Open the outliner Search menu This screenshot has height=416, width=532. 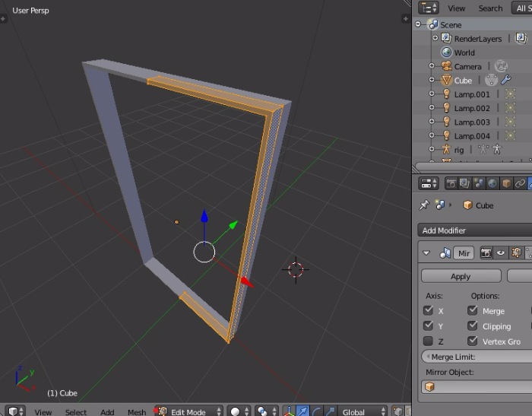pos(490,8)
